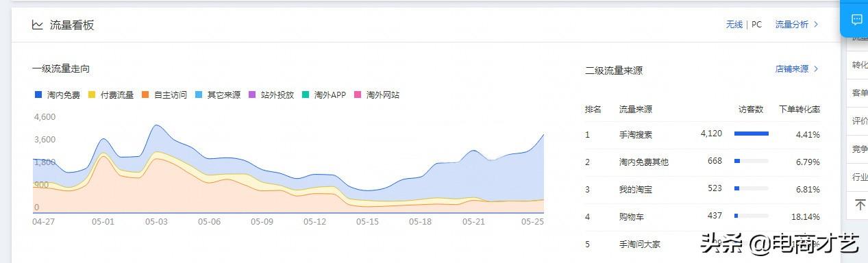Click the 05-03 date on chart axis

click(x=156, y=222)
